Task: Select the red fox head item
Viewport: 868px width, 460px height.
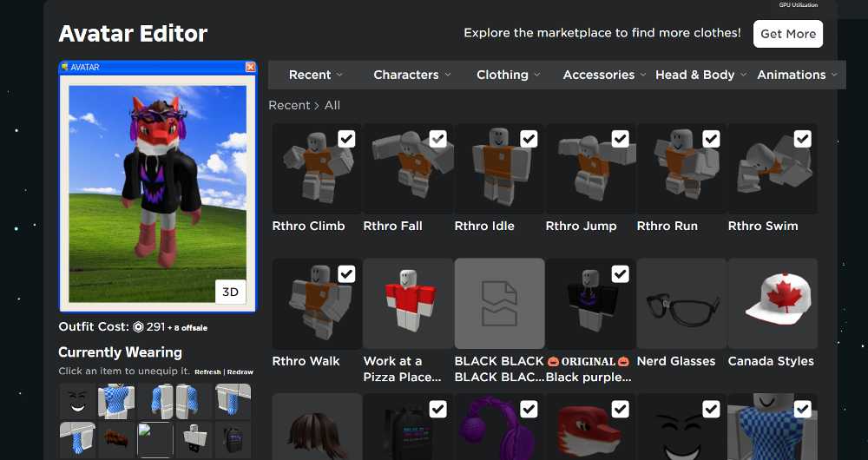Action: pos(590,427)
